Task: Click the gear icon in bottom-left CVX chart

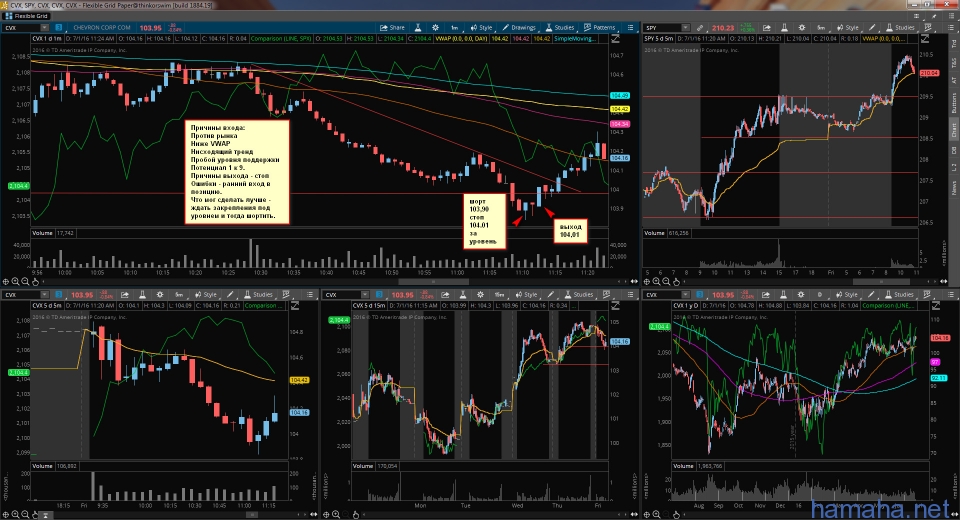Action: 159,295
